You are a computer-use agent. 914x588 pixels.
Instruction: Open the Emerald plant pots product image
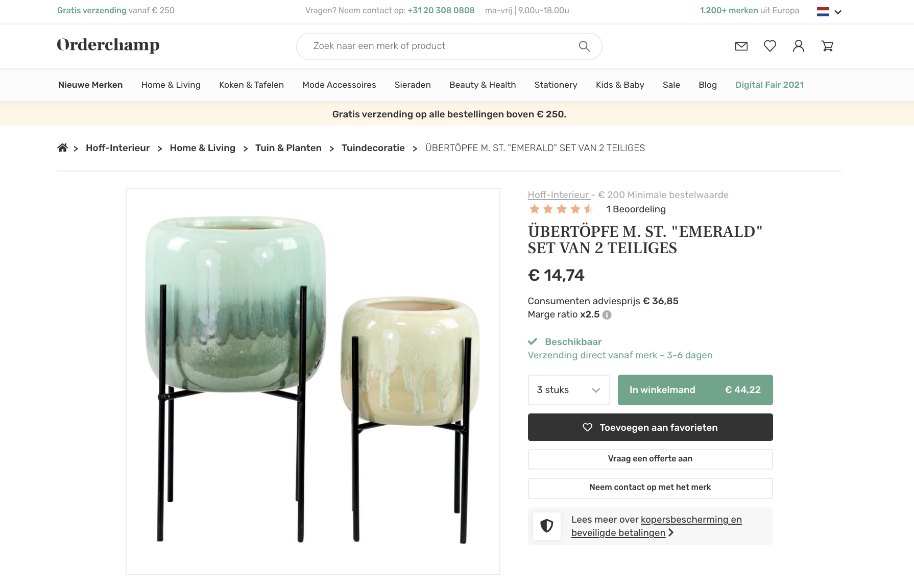tap(312, 381)
